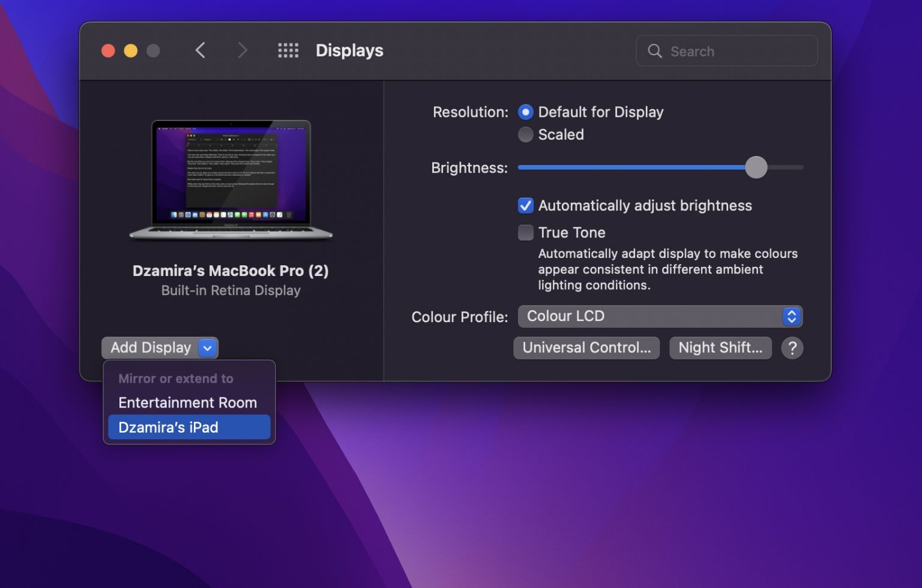Click the forward navigation arrow
This screenshot has width=922, height=588.
pyautogui.click(x=243, y=50)
